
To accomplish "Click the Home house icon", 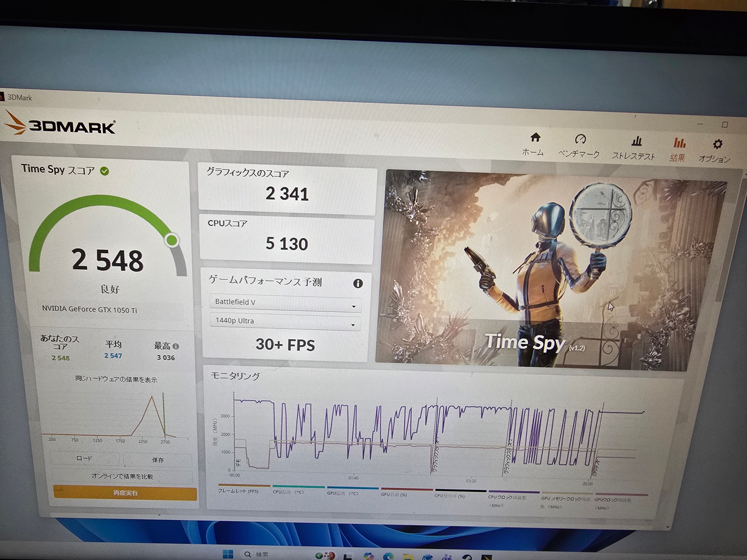I will point(535,138).
